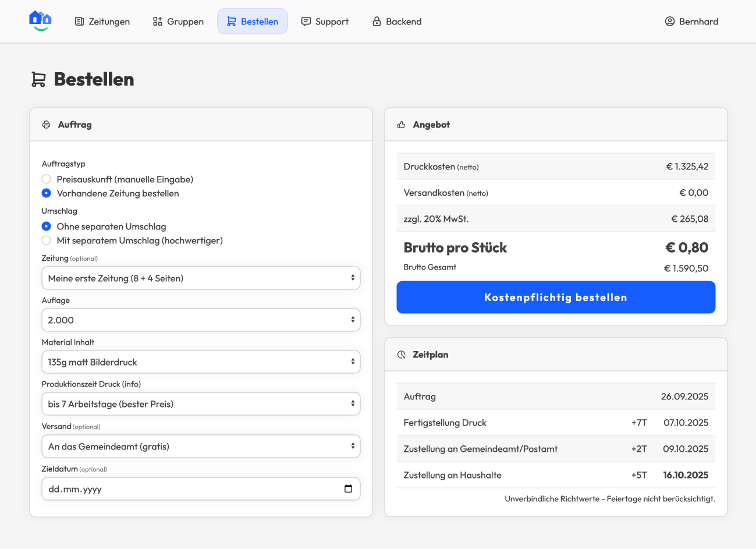The width and height of the screenshot is (756, 549).
Task: Expand the Produktionszeit Druck dropdown
Action: pyautogui.click(x=201, y=404)
